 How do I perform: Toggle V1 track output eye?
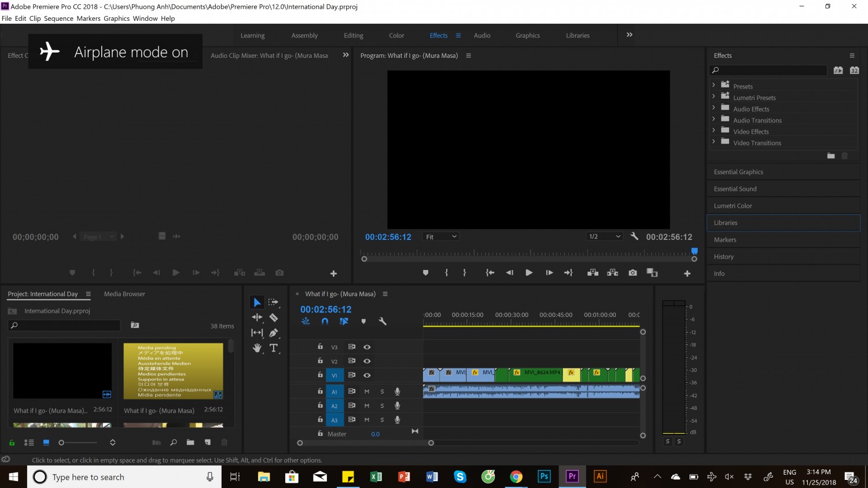tap(367, 375)
